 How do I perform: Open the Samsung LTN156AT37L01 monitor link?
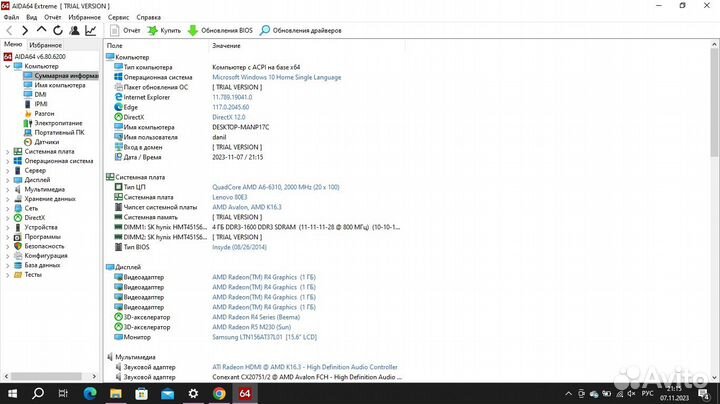click(264, 337)
